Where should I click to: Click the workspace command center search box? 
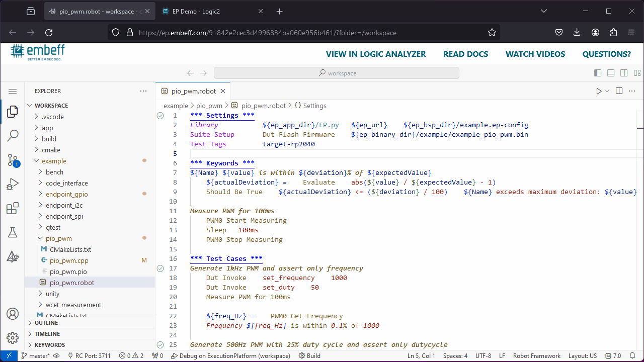pyautogui.click(x=337, y=73)
